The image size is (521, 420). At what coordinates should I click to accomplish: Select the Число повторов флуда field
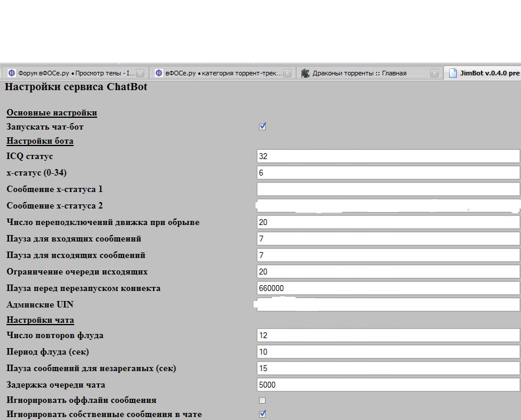(x=388, y=335)
